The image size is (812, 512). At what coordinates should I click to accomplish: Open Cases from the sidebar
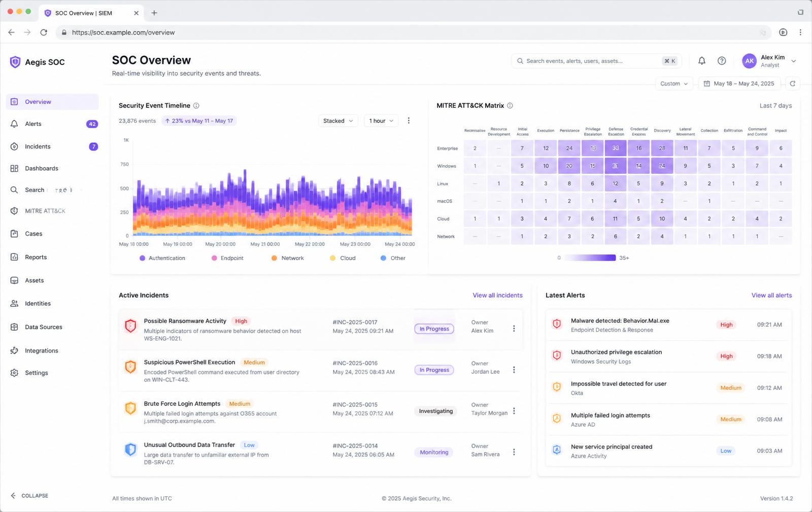tap(52, 234)
